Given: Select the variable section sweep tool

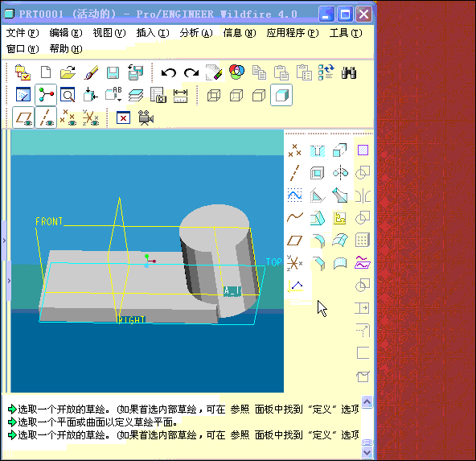Looking at the screenshot, I should click(340, 196).
